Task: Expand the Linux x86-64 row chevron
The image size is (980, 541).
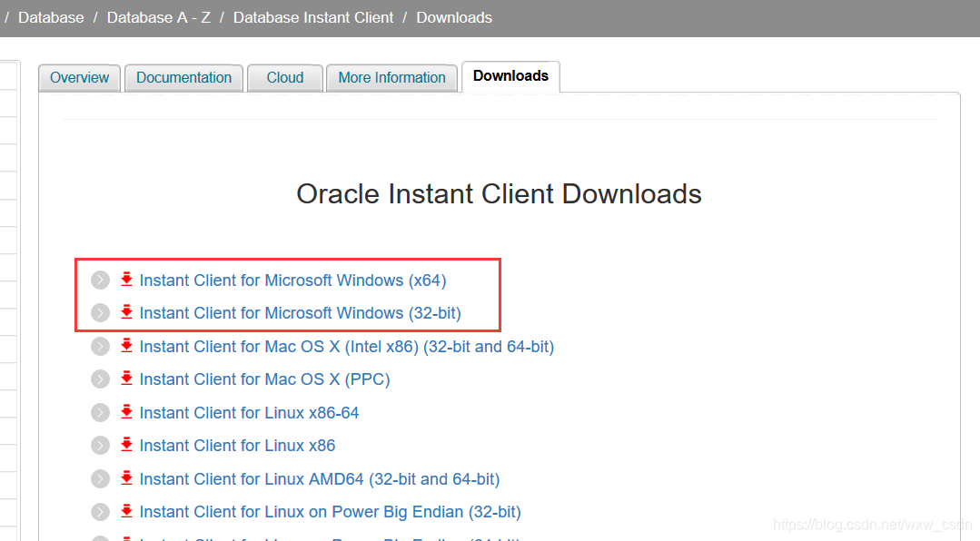Action: coord(100,412)
